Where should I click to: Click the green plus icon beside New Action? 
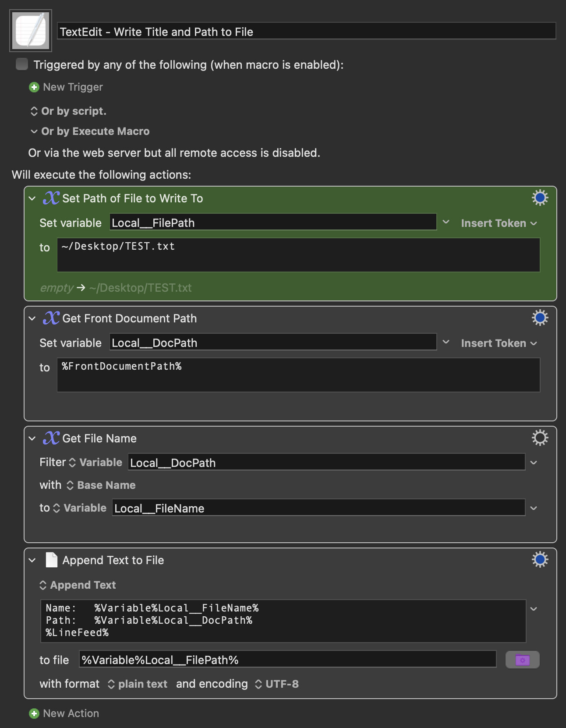(x=34, y=714)
